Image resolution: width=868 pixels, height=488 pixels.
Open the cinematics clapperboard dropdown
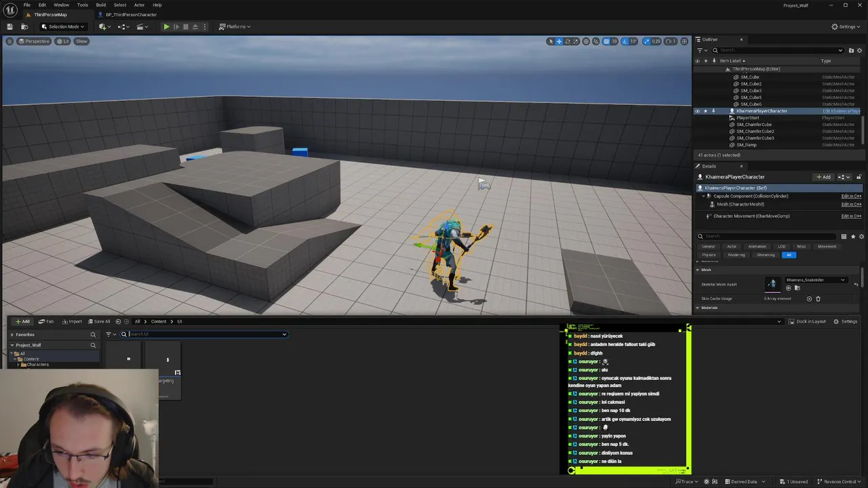pyautogui.click(x=142, y=26)
